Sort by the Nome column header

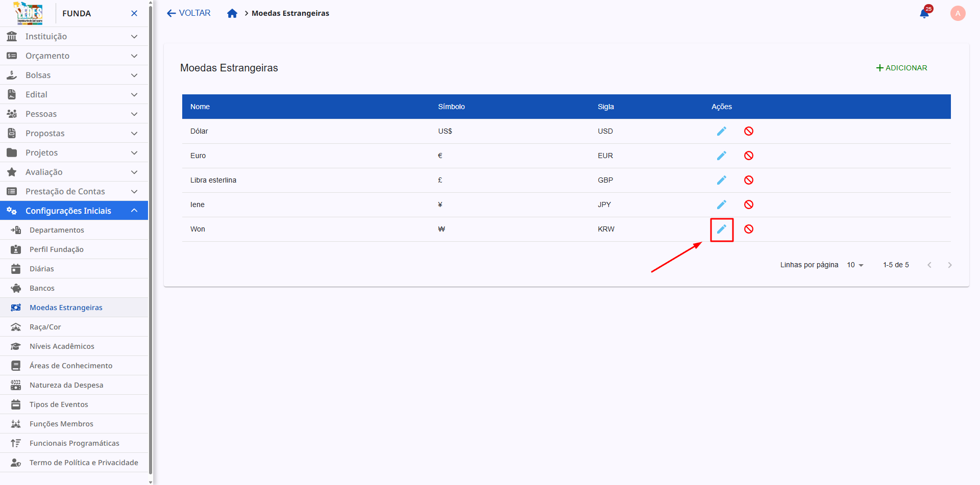tap(200, 107)
